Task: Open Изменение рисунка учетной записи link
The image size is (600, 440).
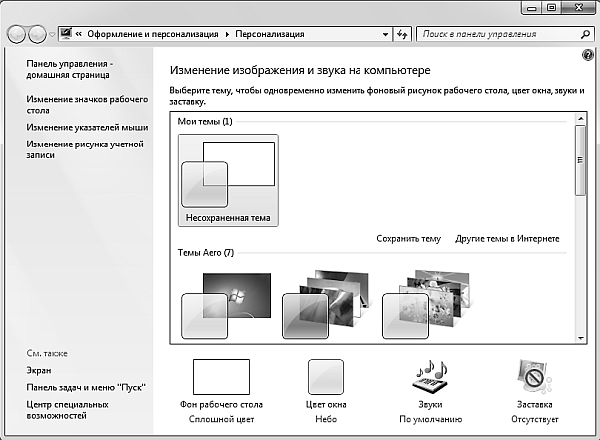Action: point(85,149)
